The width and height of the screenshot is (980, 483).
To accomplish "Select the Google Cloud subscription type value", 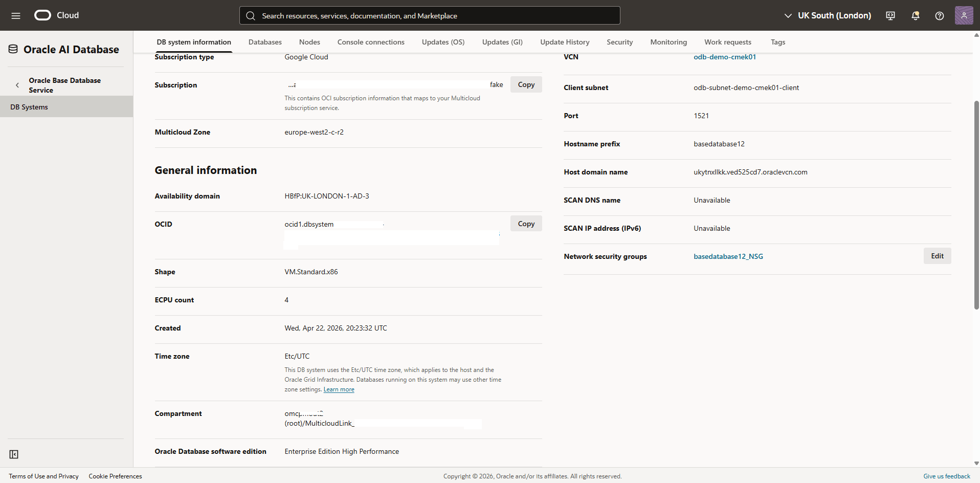I will (x=306, y=57).
